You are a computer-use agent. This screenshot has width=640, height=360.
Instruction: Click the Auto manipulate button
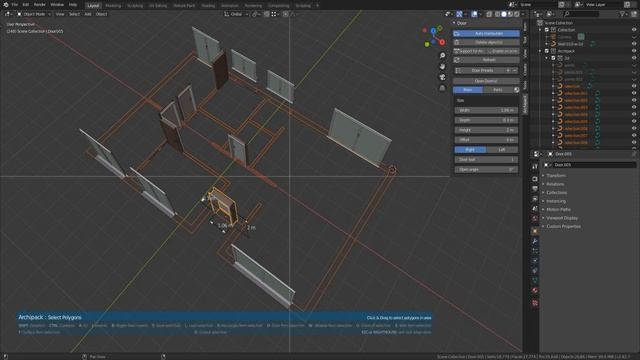486,33
